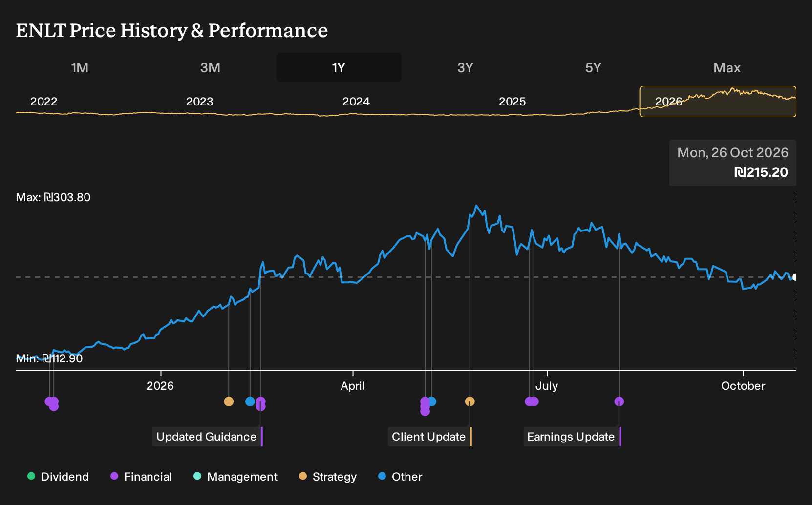The image size is (812, 505).
Task: Toggle the Strategy legend filter
Action: tap(328, 477)
